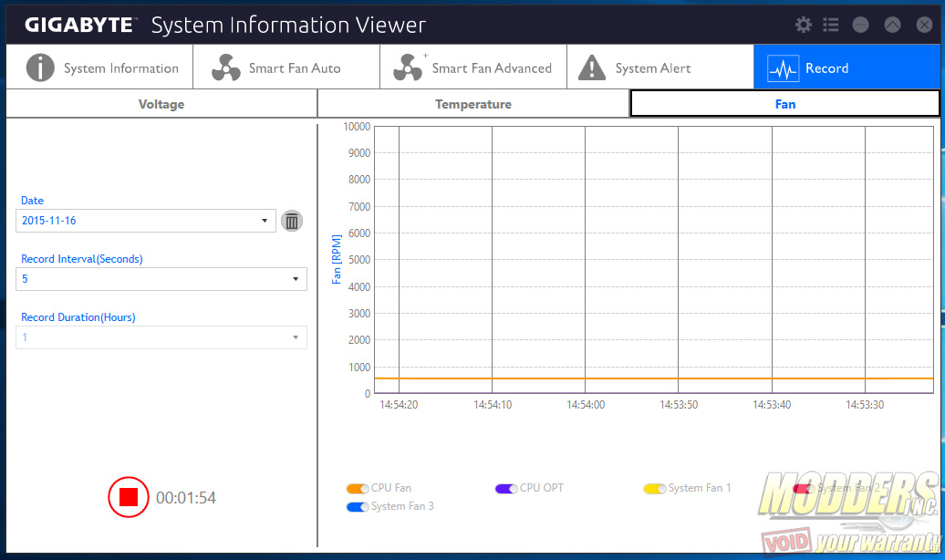Click the 14:54:00 time axis label
Screen dimensions: 945x560
point(586,405)
